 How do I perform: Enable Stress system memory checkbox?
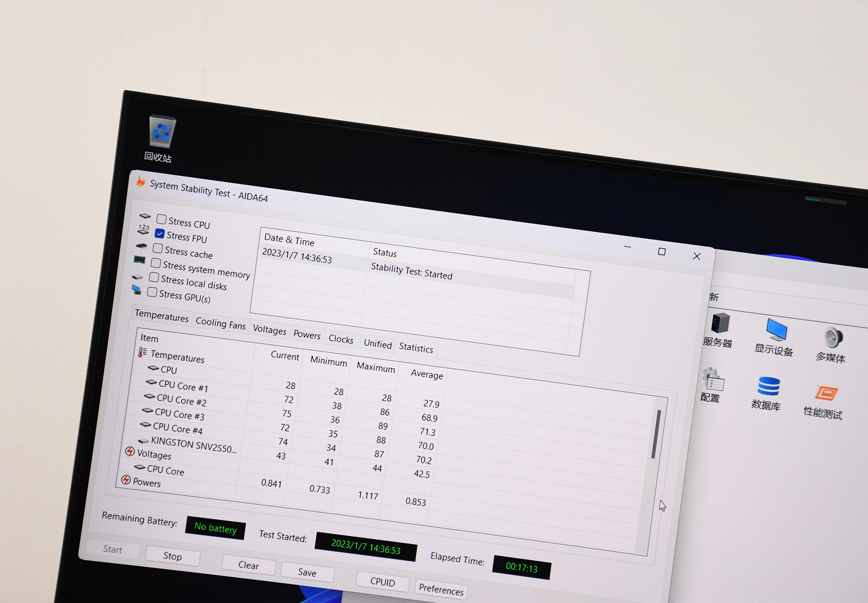156,263
